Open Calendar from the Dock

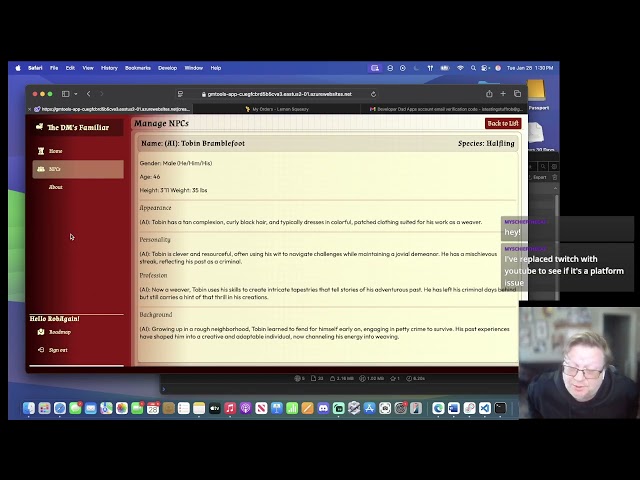[153, 408]
